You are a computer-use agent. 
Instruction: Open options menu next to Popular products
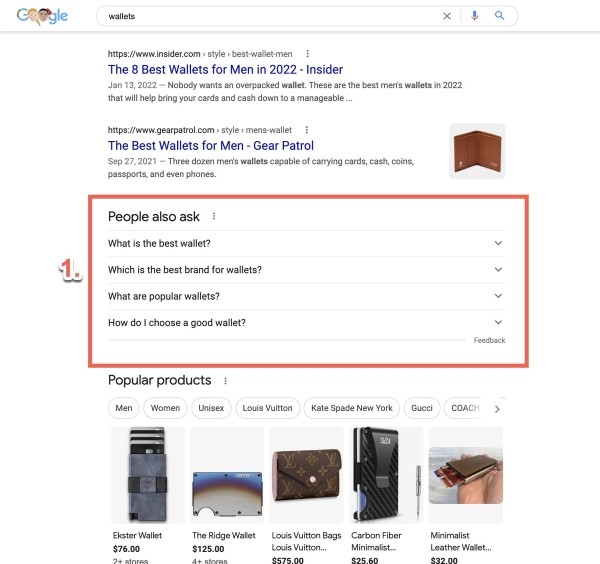(x=225, y=381)
